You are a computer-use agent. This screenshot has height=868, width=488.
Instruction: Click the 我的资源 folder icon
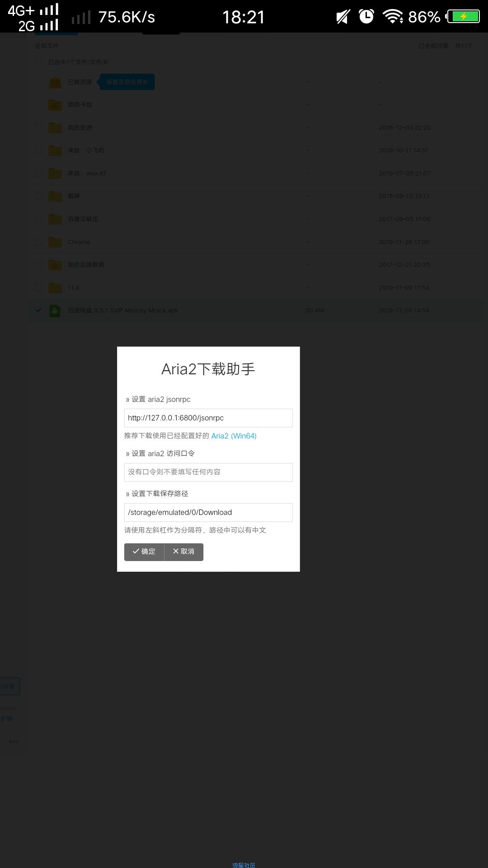[x=55, y=127]
